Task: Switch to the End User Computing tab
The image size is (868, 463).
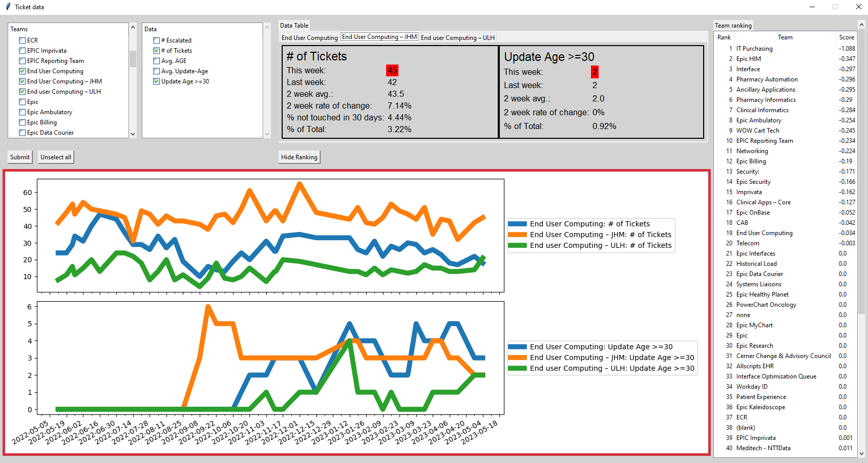Action: pos(309,38)
